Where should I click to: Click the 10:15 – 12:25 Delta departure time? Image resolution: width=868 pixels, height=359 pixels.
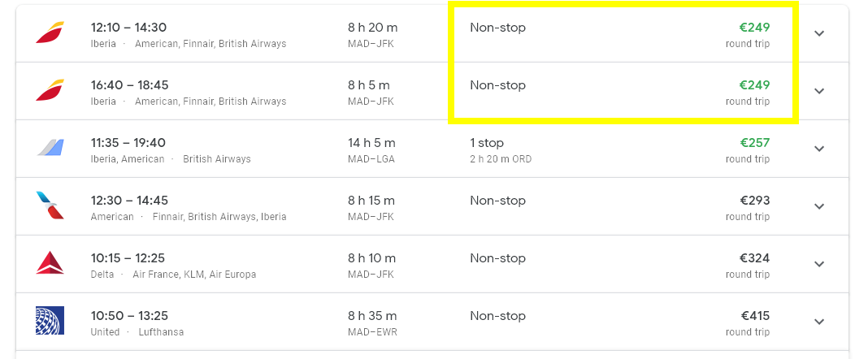point(128,258)
